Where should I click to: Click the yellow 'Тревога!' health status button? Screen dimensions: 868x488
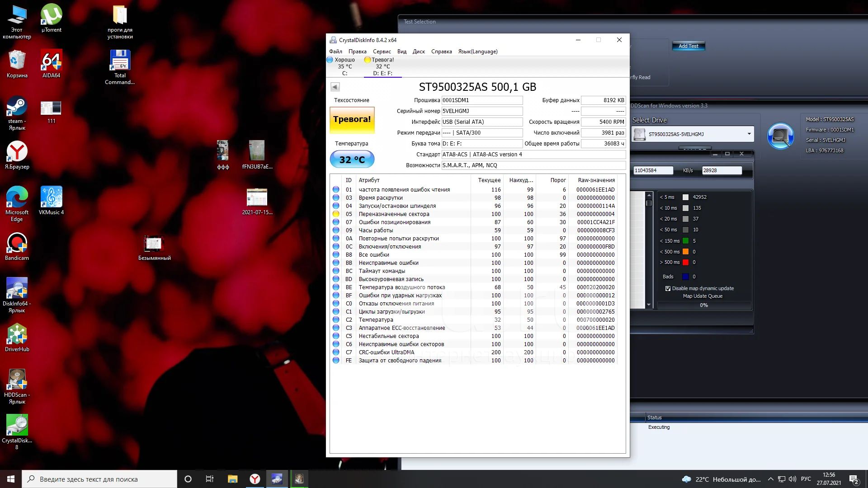(x=352, y=120)
